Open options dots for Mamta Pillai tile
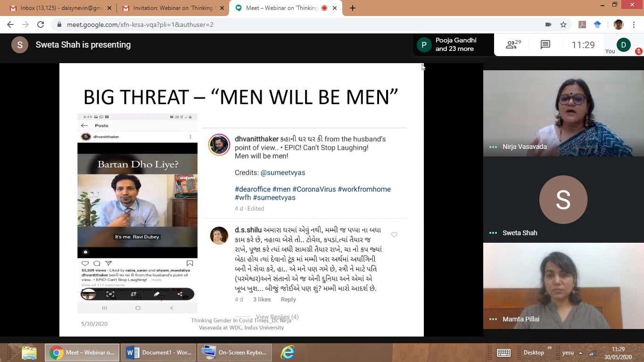The image size is (644, 362). (x=493, y=319)
